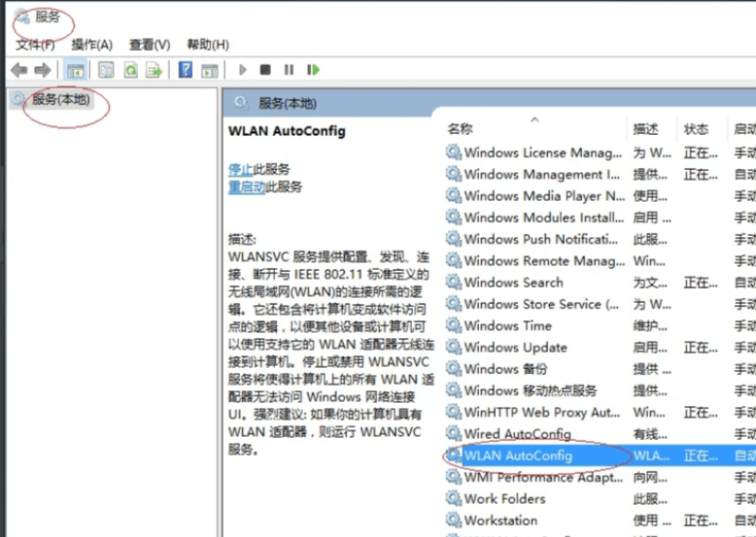This screenshot has height=537, width=756.
Task: Select the Windows 备份 service
Action: (600, 369)
